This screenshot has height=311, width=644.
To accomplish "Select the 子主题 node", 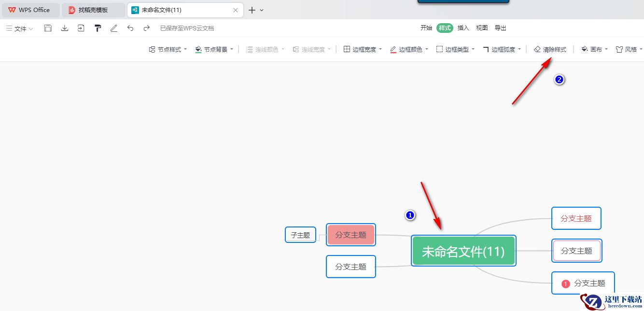I will (x=300, y=235).
